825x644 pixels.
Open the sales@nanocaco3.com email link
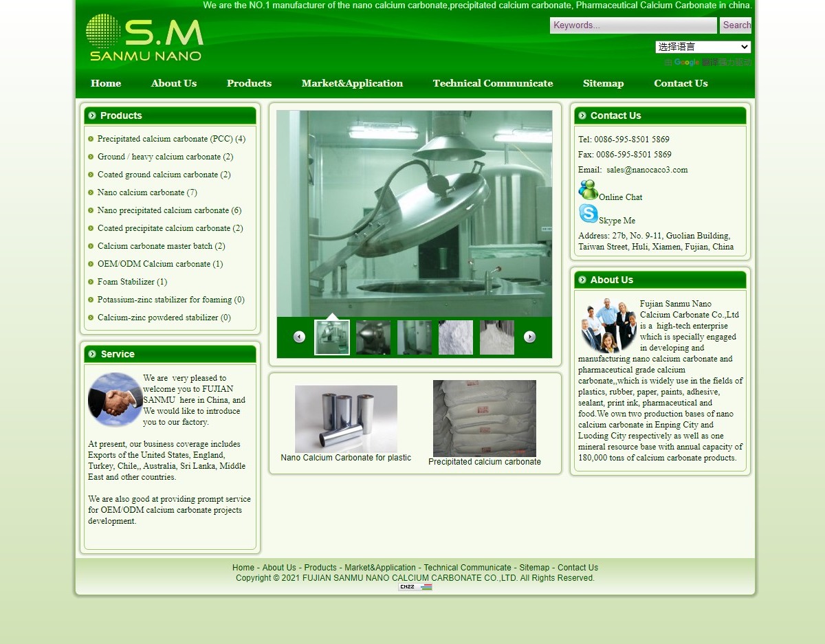coord(647,170)
